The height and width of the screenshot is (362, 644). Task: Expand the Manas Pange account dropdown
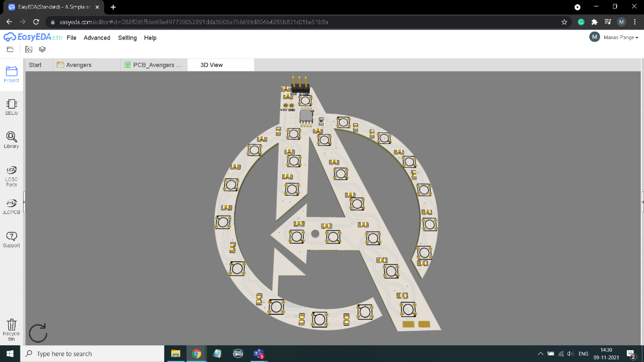(621, 38)
